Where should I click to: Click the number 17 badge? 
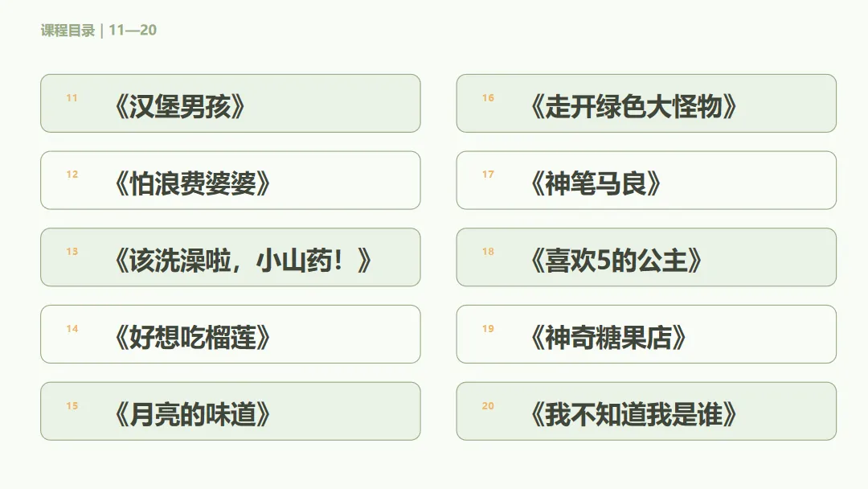coord(488,175)
